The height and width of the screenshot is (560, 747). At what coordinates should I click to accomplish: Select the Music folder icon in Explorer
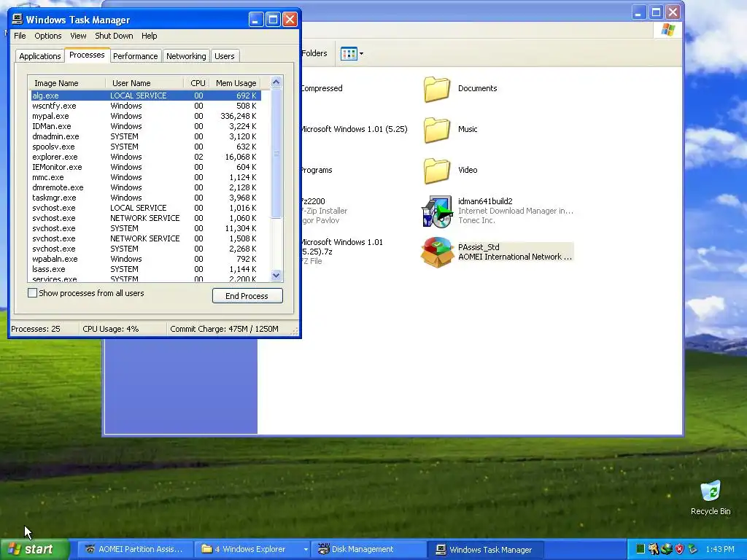tap(436, 130)
